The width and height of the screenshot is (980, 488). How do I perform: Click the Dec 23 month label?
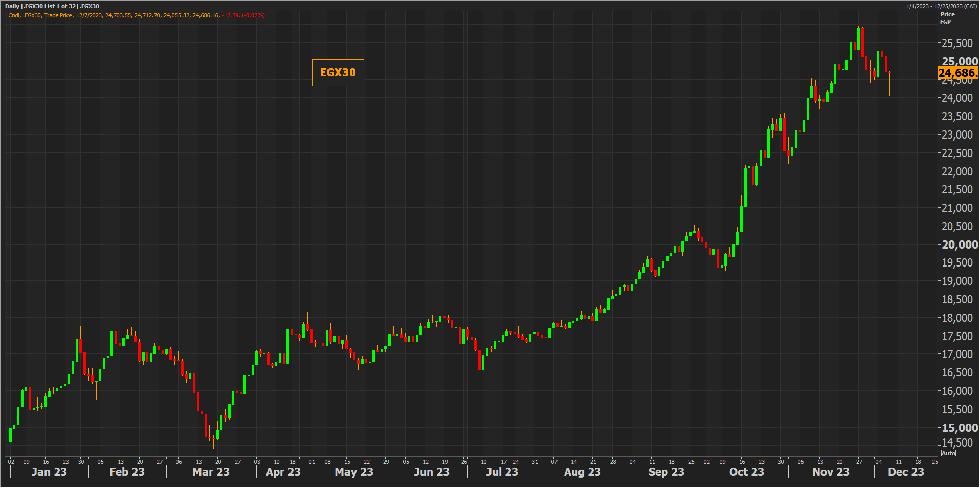pos(906,472)
